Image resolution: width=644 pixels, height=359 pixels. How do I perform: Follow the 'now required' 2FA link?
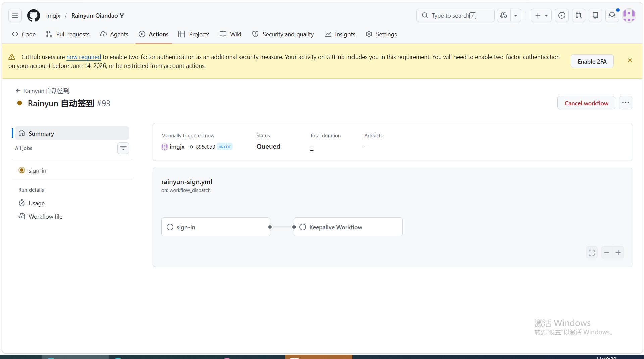pos(84,57)
